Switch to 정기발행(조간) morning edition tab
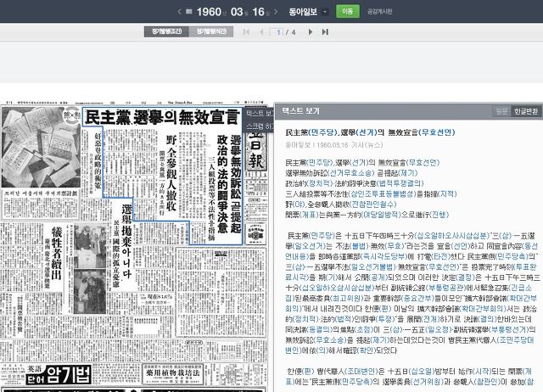543x392 pixels. point(166,31)
